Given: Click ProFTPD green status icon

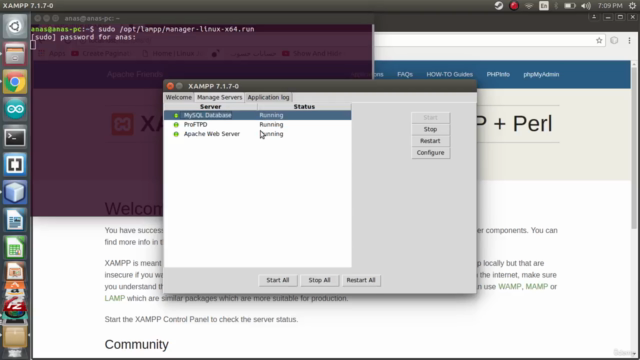Looking at the screenshot, I should [x=176, y=124].
